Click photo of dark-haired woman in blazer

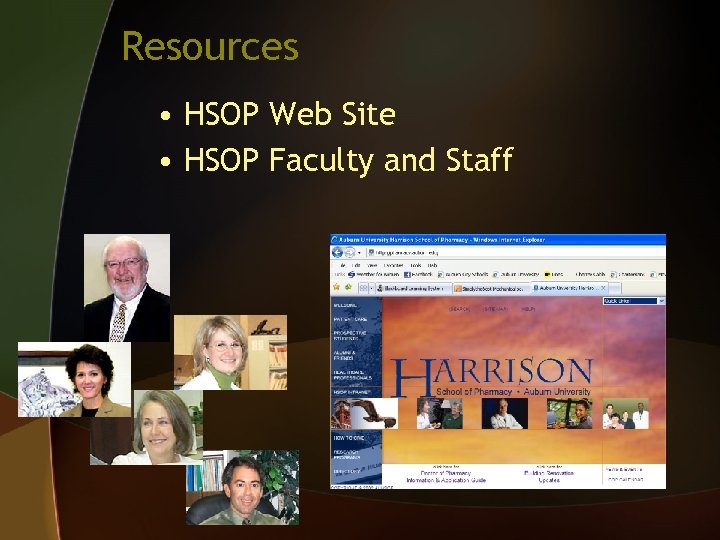pyautogui.click(x=74, y=379)
